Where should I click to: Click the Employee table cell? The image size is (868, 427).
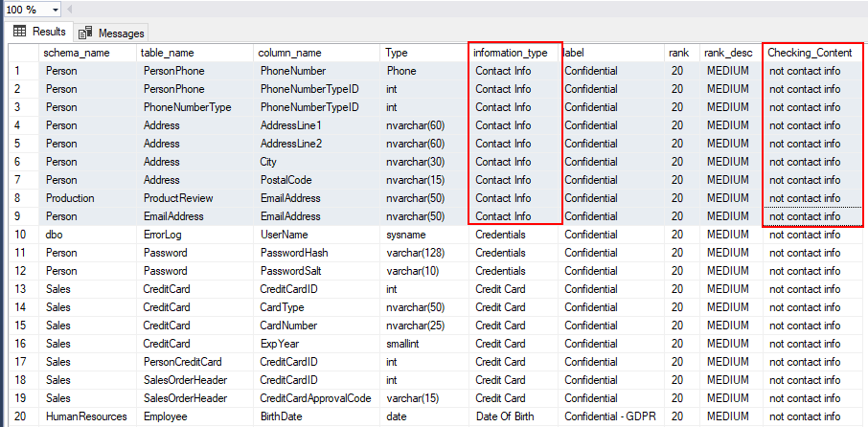(194, 416)
